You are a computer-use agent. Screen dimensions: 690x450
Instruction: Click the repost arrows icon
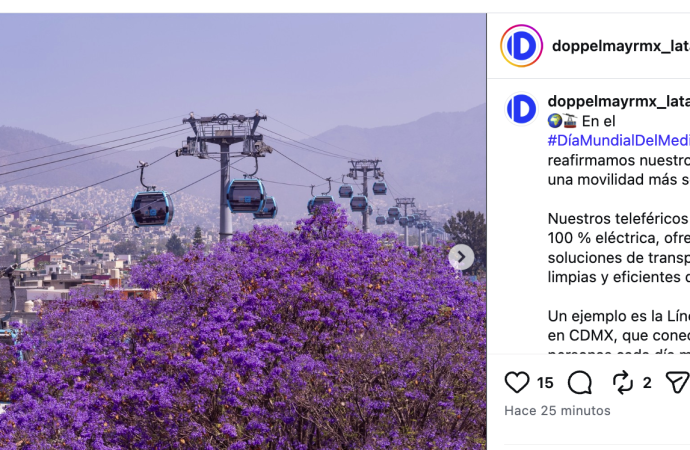click(x=623, y=382)
